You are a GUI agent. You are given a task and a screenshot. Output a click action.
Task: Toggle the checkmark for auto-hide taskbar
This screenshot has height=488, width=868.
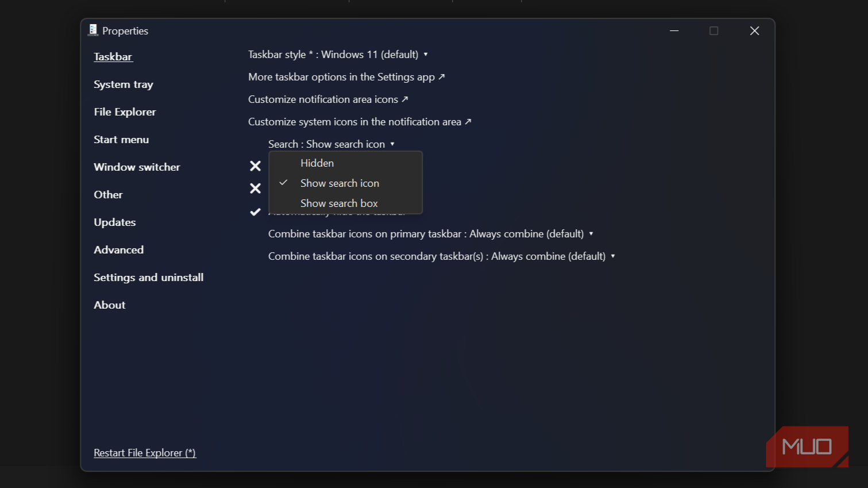point(256,212)
